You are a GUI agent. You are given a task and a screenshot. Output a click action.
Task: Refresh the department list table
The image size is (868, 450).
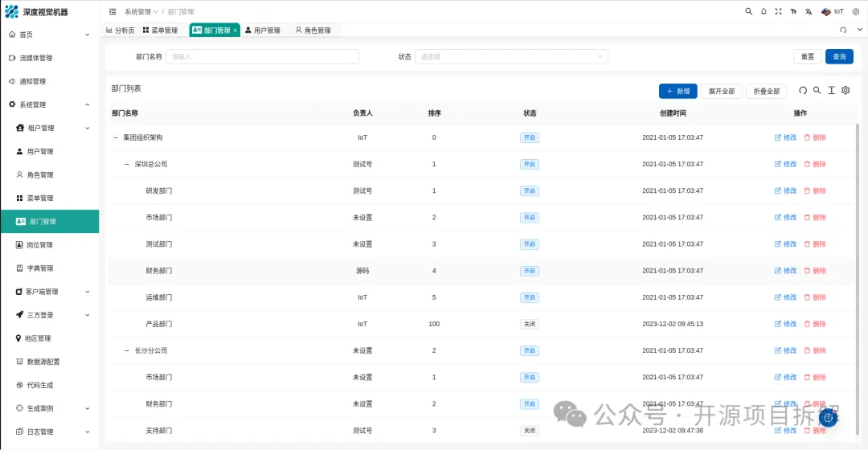pyautogui.click(x=803, y=90)
